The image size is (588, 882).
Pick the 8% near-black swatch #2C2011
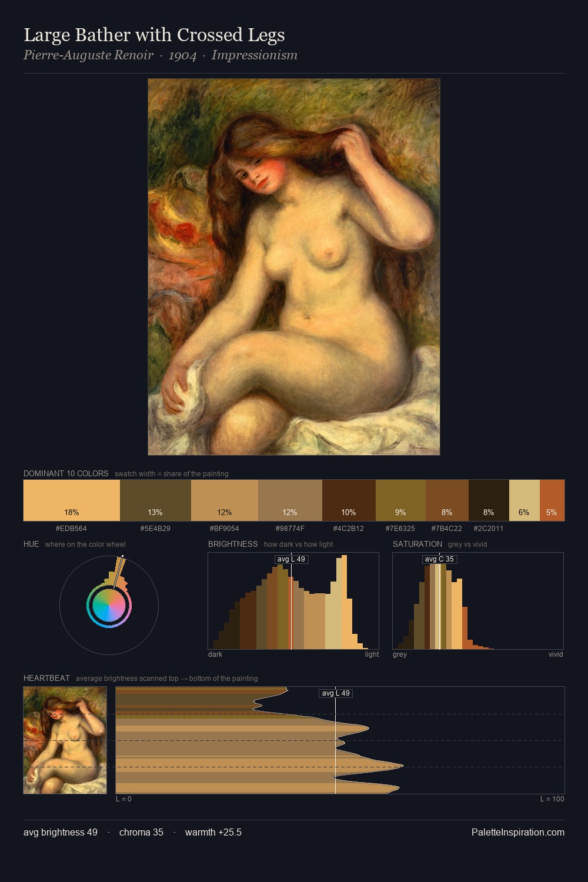pyautogui.click(x=489, y=500)
